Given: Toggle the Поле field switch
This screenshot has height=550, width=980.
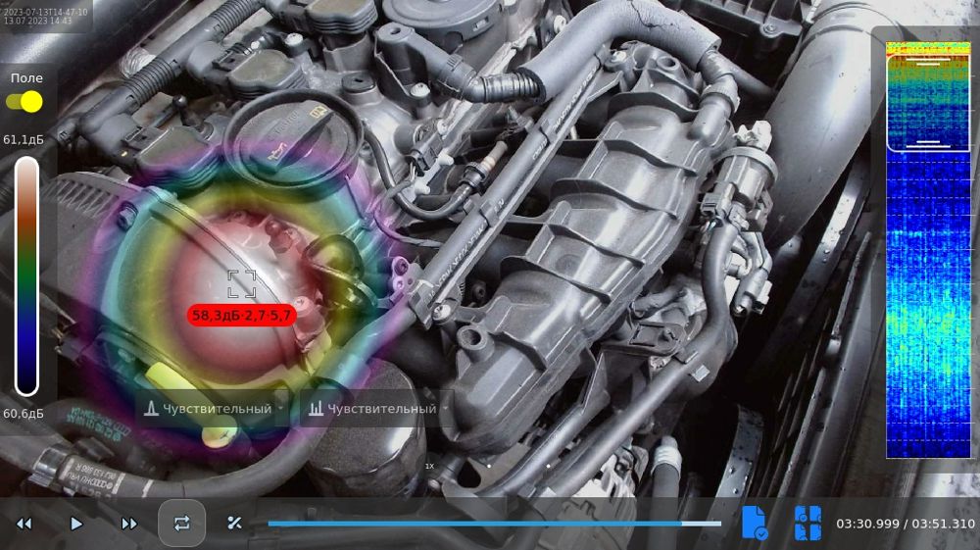Looking at the screenshot, I should coord(24,101).
